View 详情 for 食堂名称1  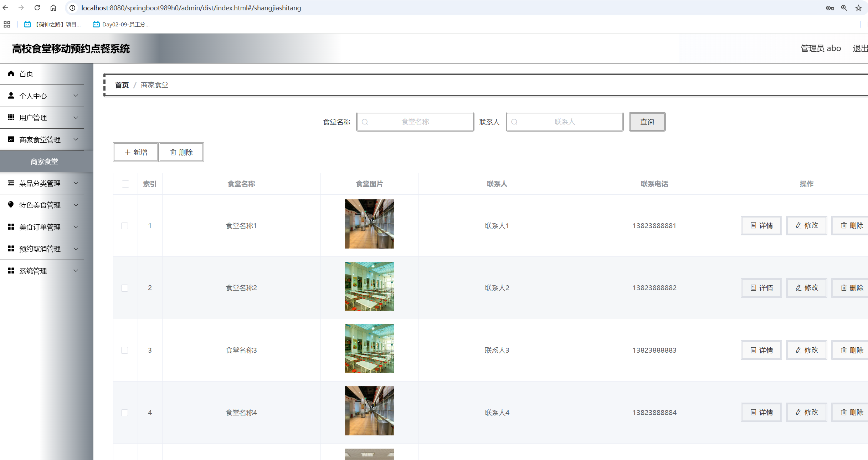pyautogui.click(x=761, y=225)
